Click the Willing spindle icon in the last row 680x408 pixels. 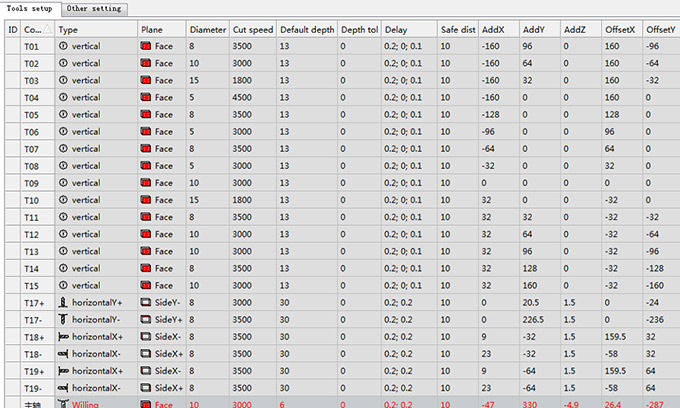coord(65,404)
